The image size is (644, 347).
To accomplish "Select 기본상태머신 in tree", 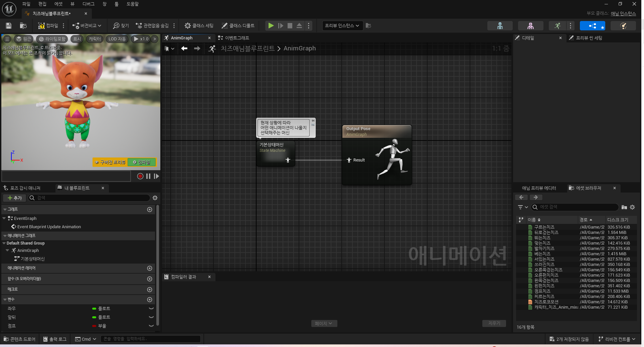I will click(x=33, y=259).
